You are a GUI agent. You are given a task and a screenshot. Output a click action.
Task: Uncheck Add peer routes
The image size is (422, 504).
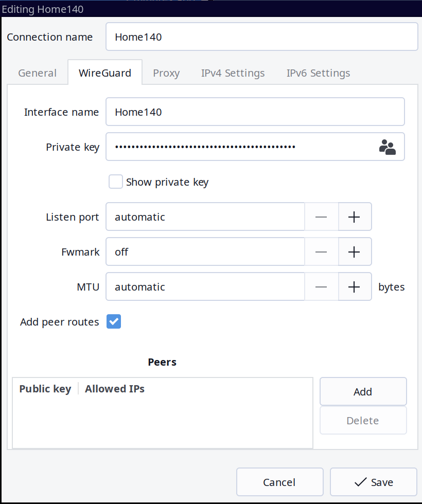coord(114,322)
